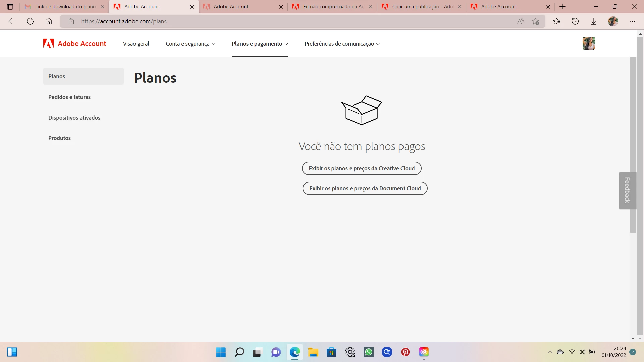The height and width of the screenshot is (362, 644).
Task: Click the browser home icon
Action: click(49, 21)
